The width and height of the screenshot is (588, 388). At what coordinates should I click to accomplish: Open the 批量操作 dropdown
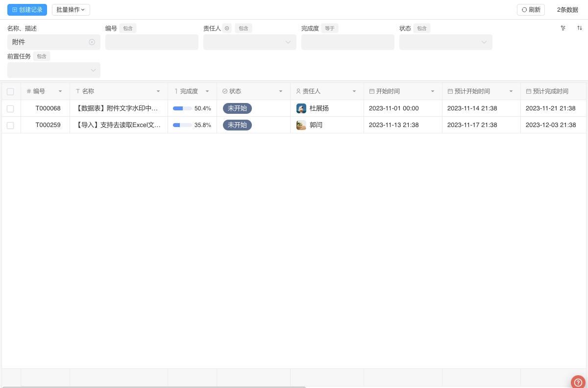71,9
